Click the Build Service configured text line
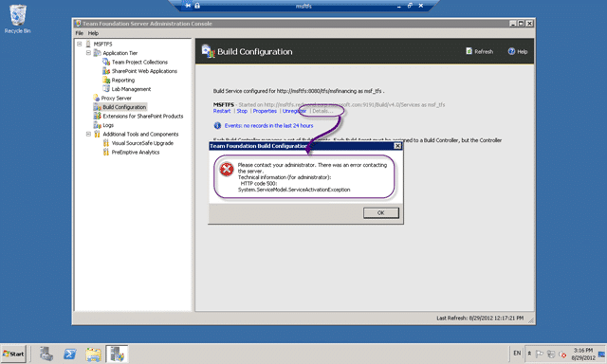 [x=299, y=91]
